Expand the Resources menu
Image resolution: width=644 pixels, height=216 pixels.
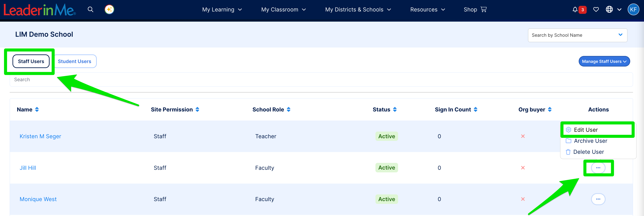427,10
